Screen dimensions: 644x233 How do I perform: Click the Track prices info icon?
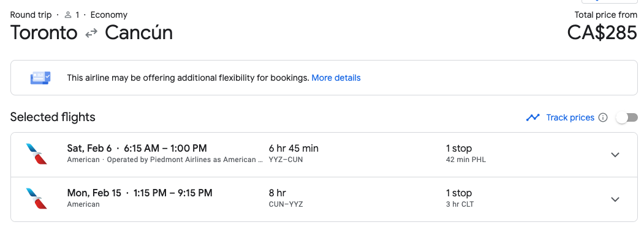(x=603, y=118)
